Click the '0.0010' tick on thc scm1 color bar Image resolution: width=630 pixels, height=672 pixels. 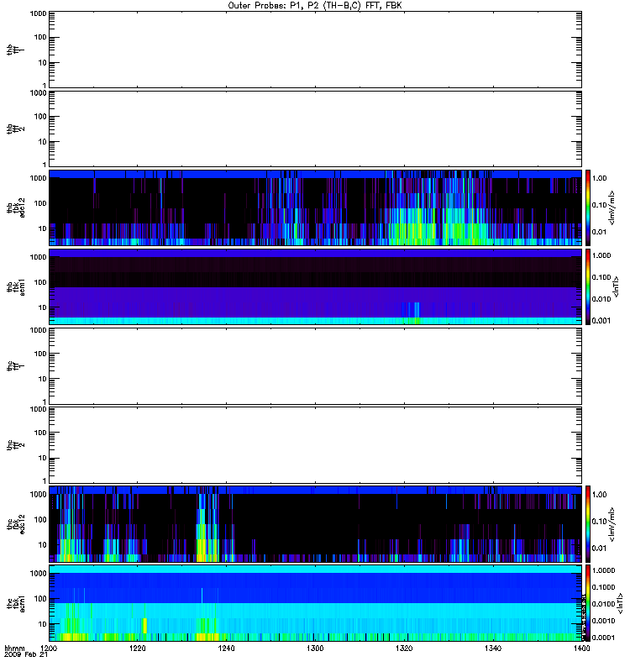point(603,621)
